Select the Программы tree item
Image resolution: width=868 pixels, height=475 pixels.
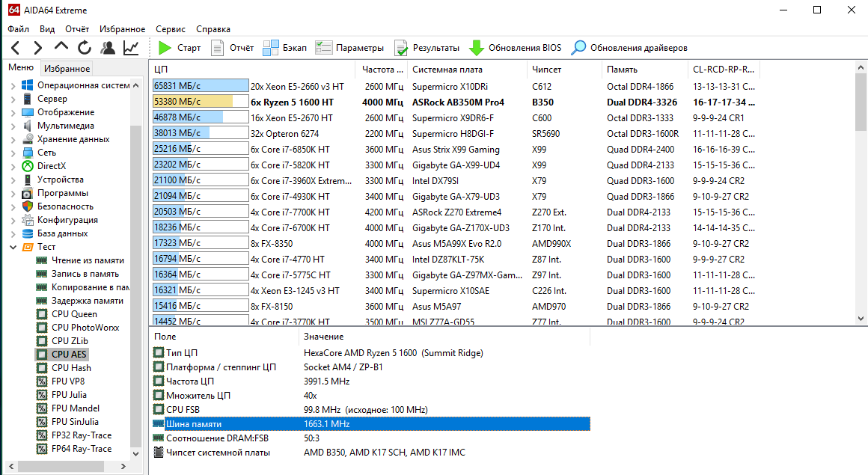click(x=63, y=193)
